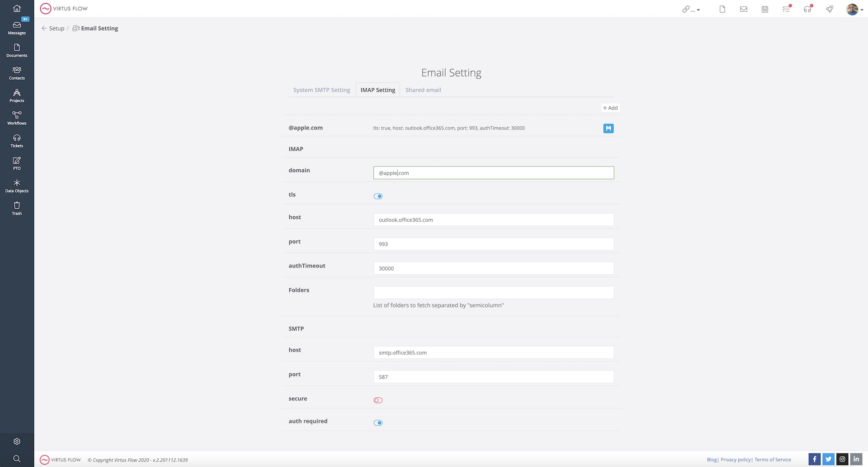The height and width of the screenshot is (467, 868).
Task: Save the @apple.com IMAP entry
Action: click(x=609, y=129)
